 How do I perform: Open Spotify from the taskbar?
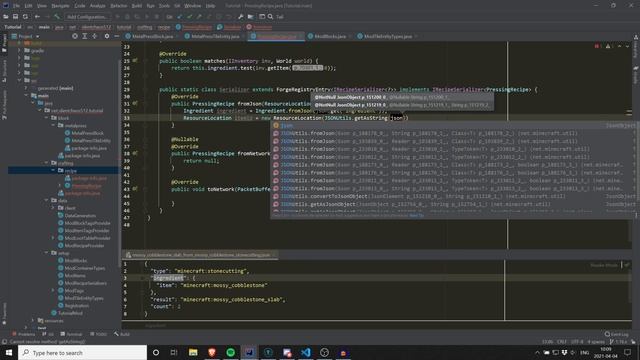(231, 353)
